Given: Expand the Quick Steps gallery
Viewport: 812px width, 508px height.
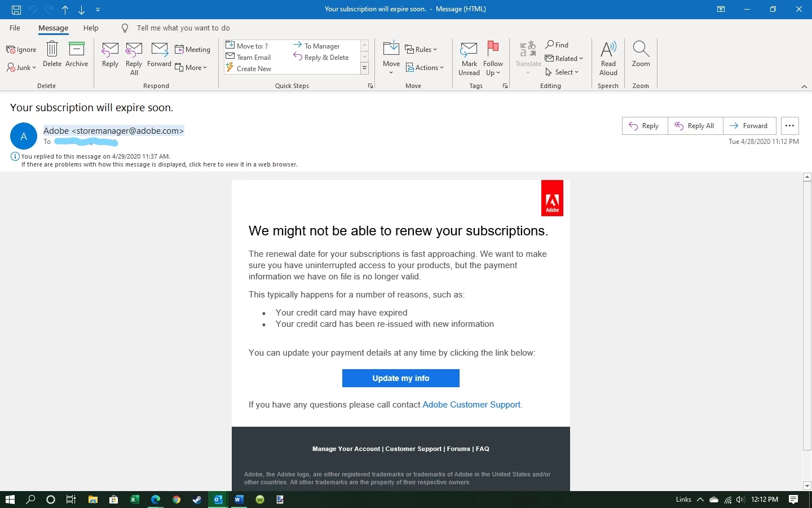Looking at the screenshot, I should pos(365,68).
